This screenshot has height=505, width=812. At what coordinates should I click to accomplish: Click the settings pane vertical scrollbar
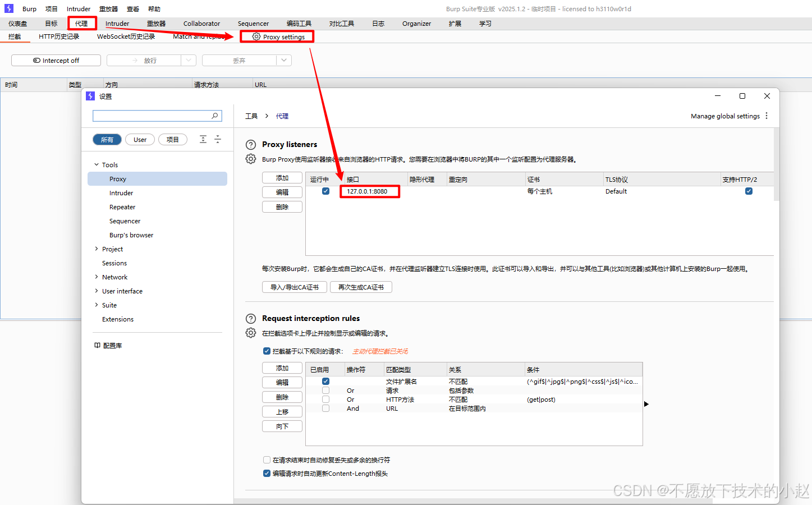777,164
